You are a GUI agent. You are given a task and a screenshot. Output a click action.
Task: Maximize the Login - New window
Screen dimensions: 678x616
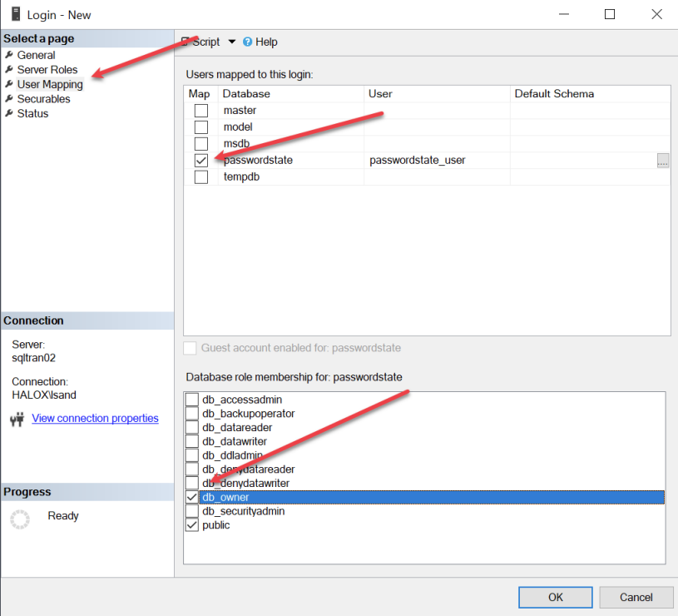[610, 14]
